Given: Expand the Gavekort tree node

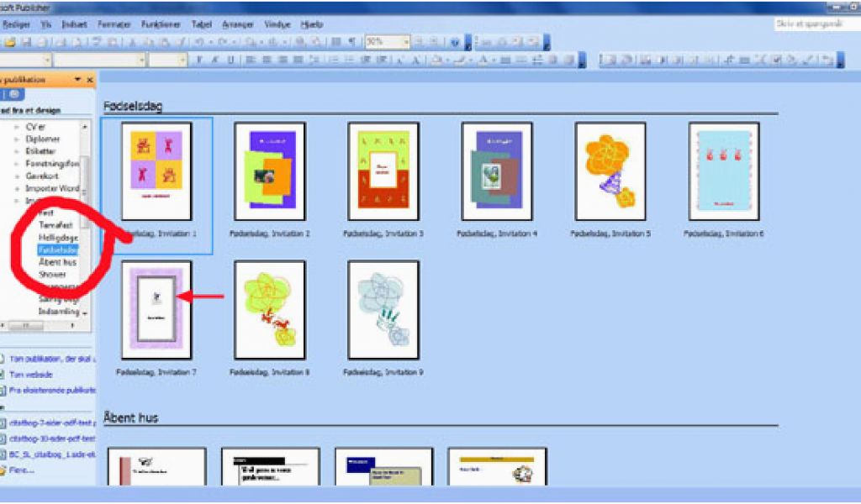Looking at the screenshot, I should pos(17,176).
